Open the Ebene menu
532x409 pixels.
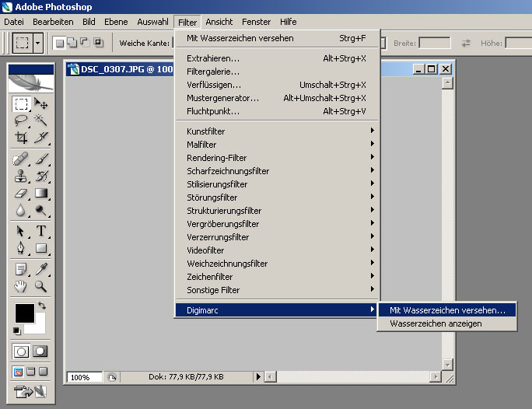(x=116, y=22)
